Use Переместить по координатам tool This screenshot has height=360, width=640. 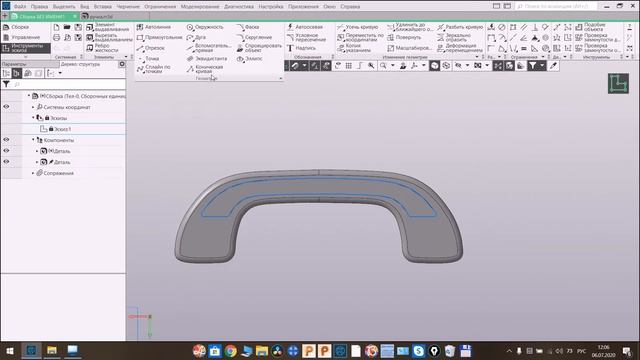coord(360,38)
